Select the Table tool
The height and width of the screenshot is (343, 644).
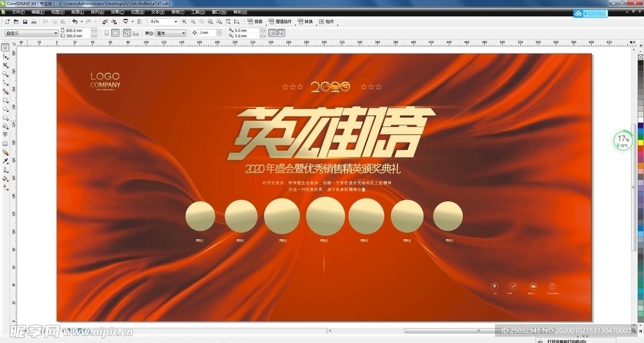coord(5,143)
